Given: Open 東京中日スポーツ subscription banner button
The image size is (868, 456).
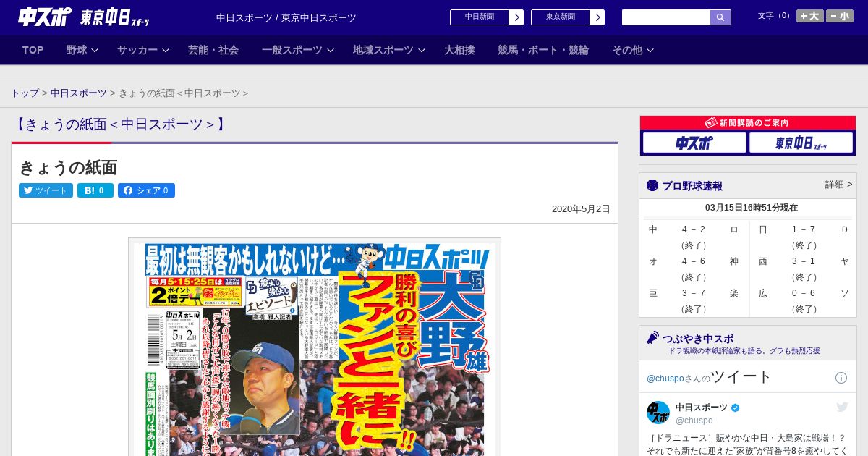Looking at the screenshot, I should pyautogui.click(x=801, y=143).
